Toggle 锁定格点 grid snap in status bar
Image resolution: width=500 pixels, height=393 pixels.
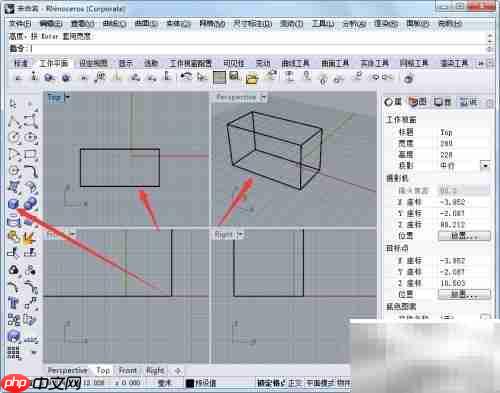[x=271, y=383]
